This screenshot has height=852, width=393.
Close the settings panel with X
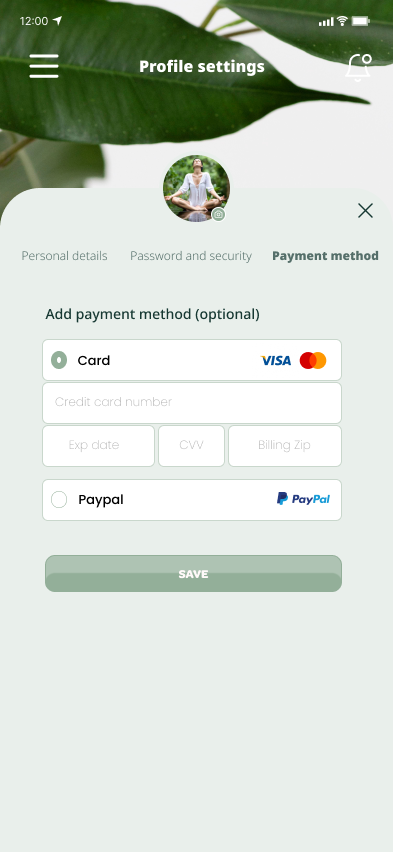pyautogui.click(x=365, y=211)
